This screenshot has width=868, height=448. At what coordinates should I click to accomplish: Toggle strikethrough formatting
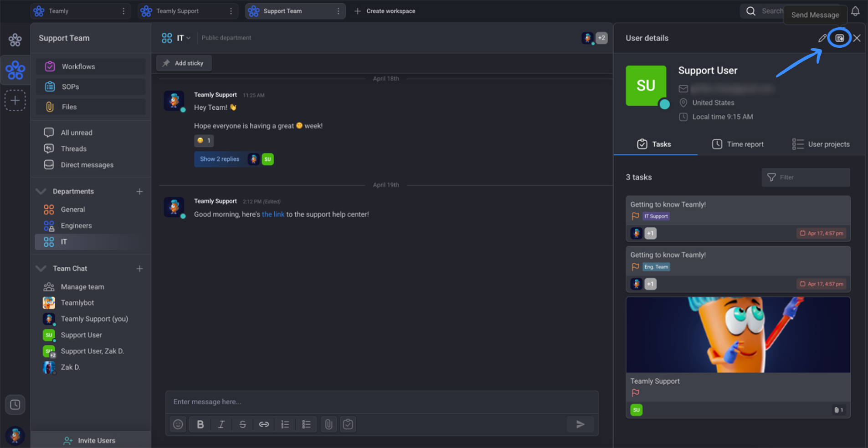(x=242, y=424)
